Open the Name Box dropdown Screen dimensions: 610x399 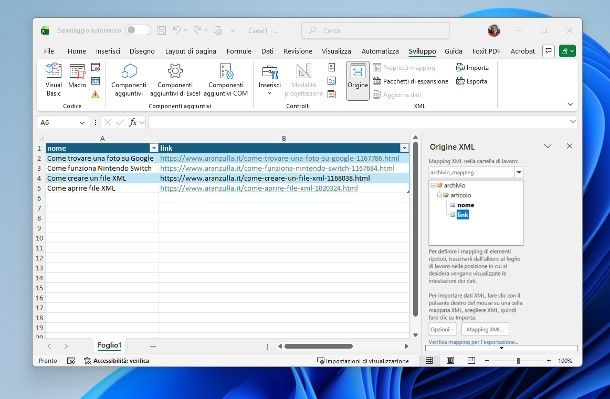82,123
